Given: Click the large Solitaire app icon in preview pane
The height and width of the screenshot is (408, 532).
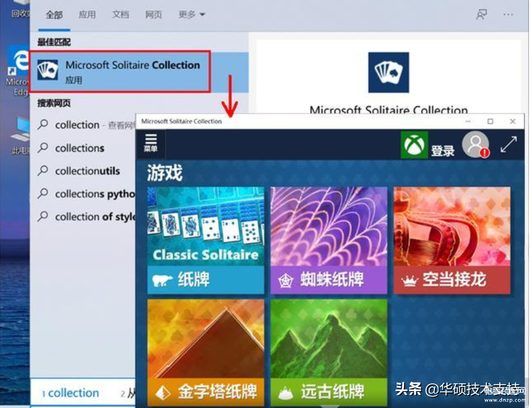Looking at the screenshot, I should click(x=389, y=72).
